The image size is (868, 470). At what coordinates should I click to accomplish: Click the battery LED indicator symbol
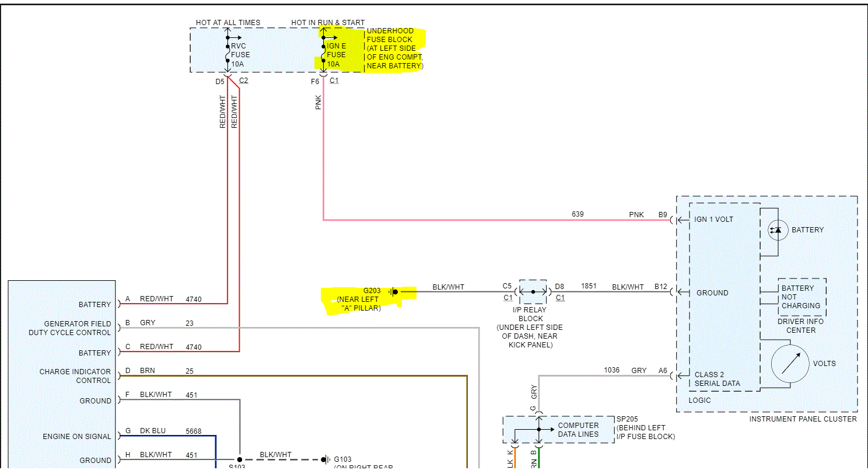pyautogui.click(x=775, y=230)
